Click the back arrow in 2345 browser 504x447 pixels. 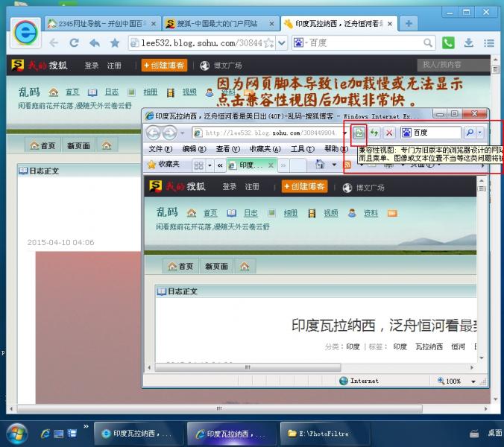[x=54, y=42]
